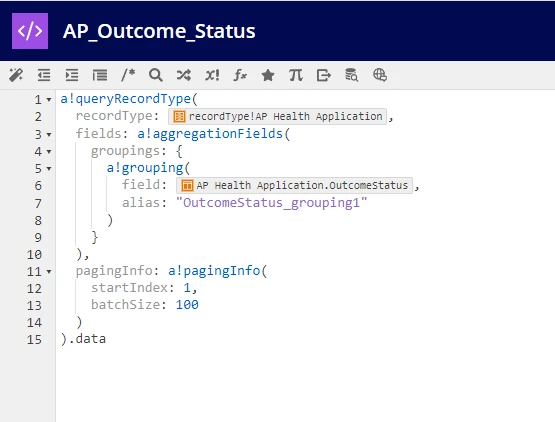Click the fx function toolbar icon
555x422 pixels.
[x=240, y=75]
